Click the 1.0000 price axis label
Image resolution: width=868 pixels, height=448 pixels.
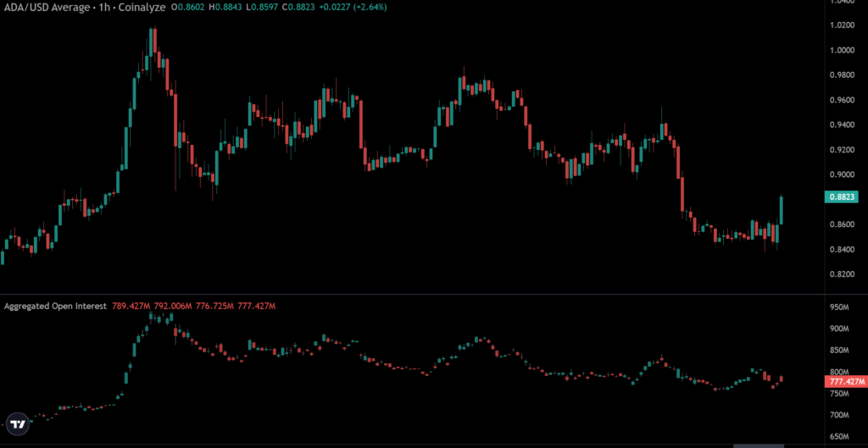(842, 50)
